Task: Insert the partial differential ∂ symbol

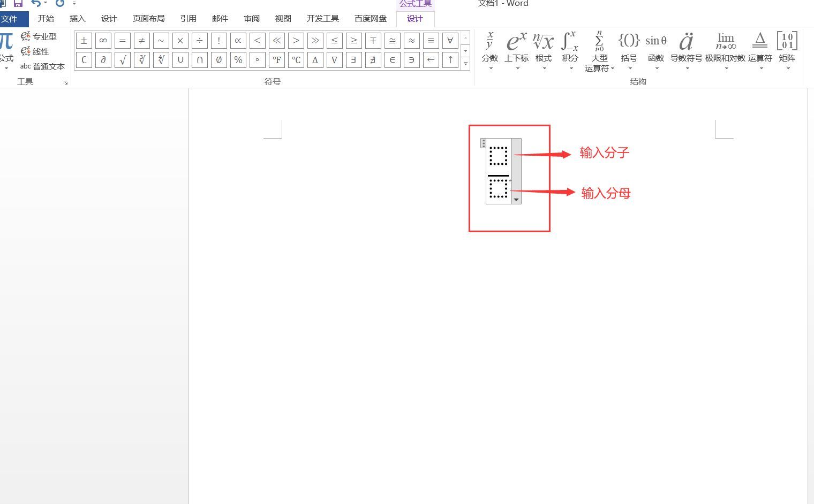Action: click(103, 60)
